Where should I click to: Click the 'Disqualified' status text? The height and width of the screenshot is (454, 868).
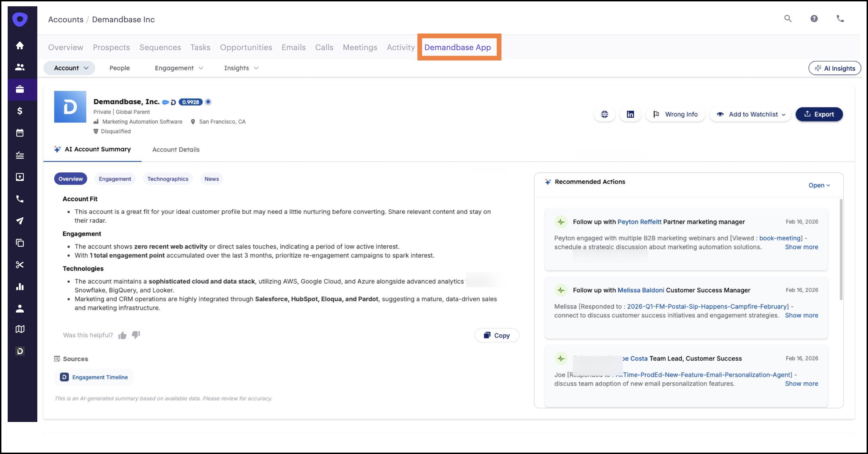click(116, 131)
